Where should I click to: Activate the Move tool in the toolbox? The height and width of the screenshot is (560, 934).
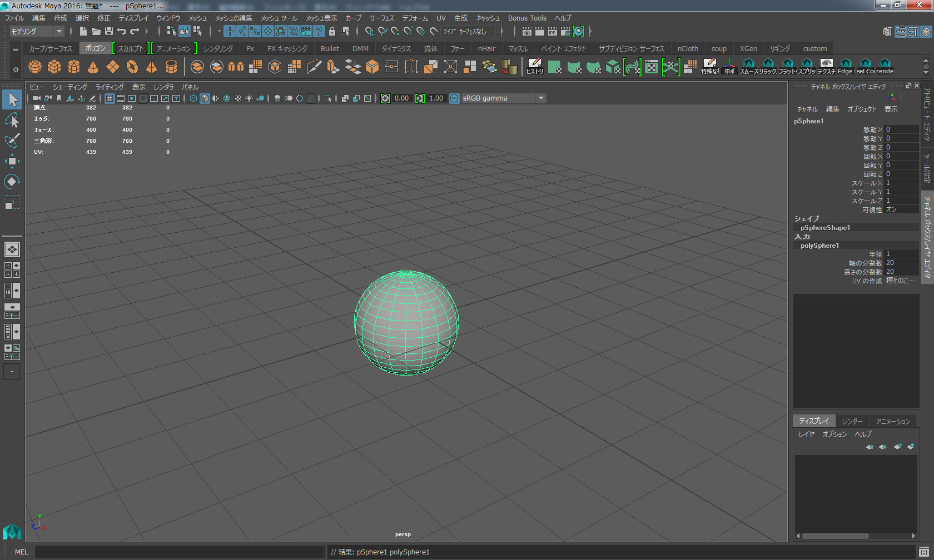pos(12,161)
